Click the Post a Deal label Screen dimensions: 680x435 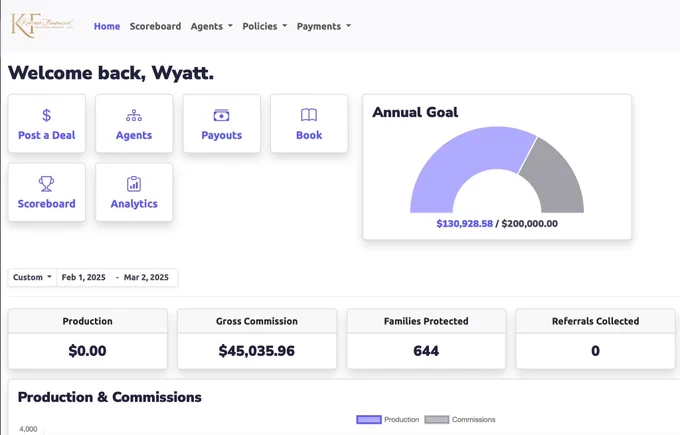coord(46,135)
